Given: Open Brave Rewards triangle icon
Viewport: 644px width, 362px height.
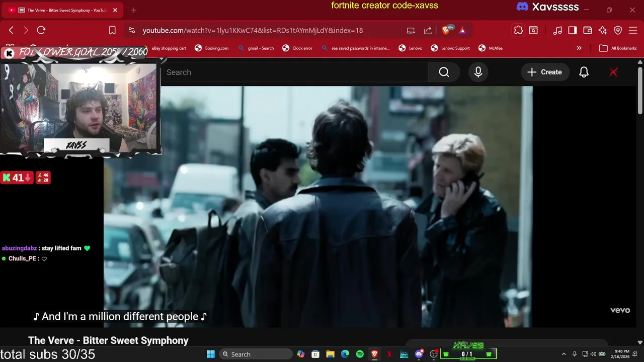Looking at the screenshot, I should 462,30.
